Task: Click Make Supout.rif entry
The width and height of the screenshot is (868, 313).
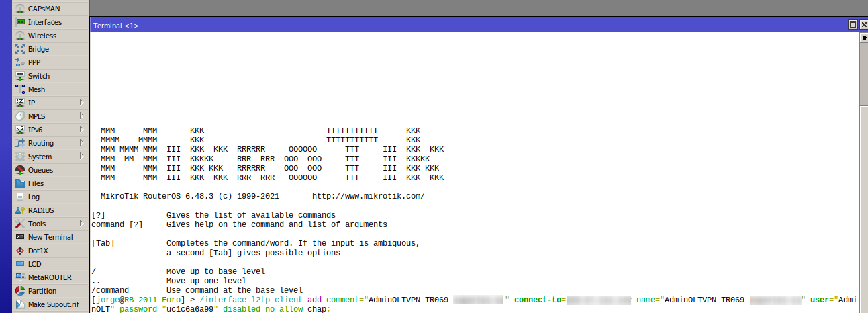Action: coord(53,304)
